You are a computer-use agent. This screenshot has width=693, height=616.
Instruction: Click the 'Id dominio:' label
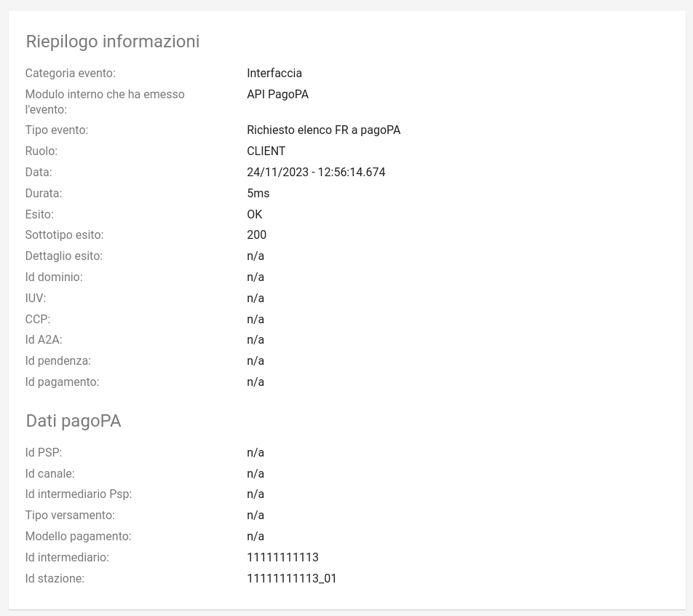(54, 277)
